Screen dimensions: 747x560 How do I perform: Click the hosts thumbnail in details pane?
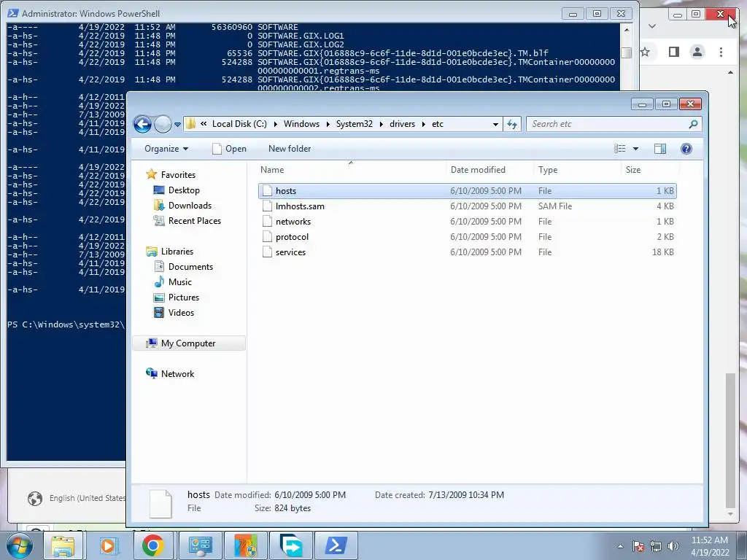click(160, 503)
